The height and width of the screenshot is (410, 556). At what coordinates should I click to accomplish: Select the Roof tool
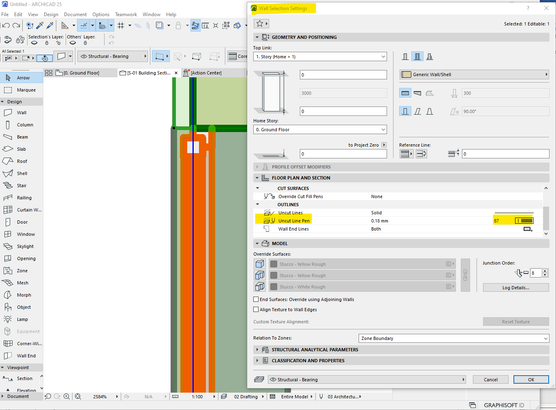click(21, 161)
